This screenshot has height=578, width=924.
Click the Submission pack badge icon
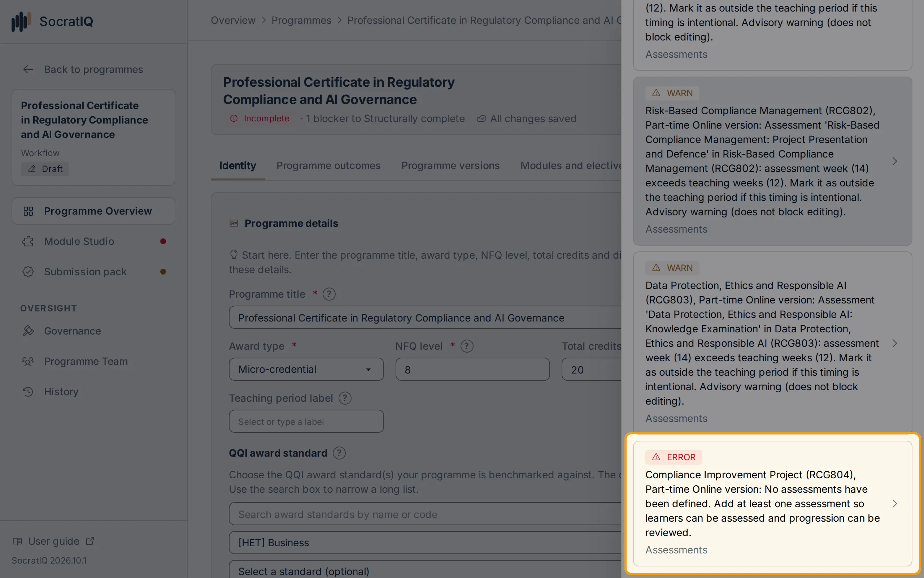tap(28, 272)
